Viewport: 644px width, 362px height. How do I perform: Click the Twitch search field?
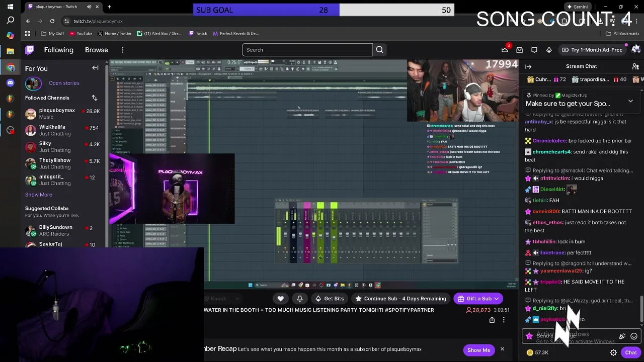307,50
